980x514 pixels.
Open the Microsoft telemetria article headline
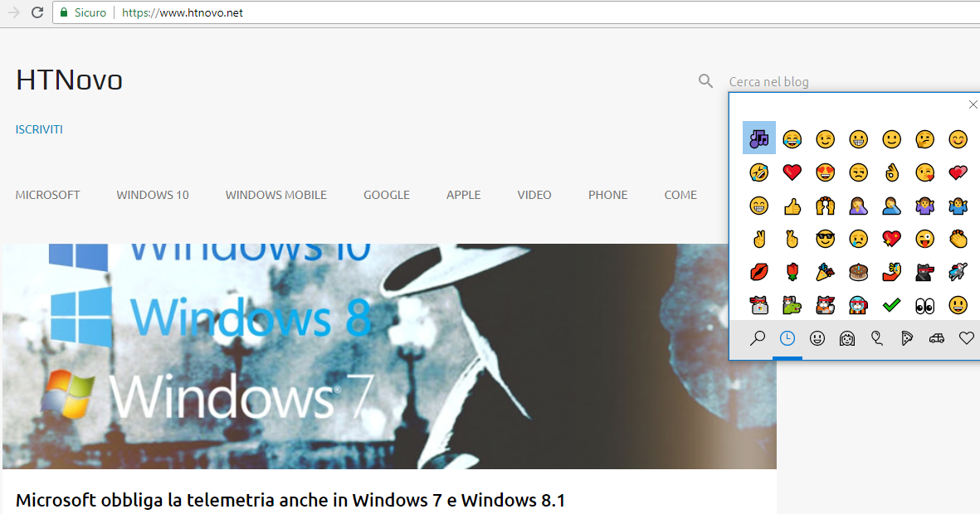click(290, 500)
